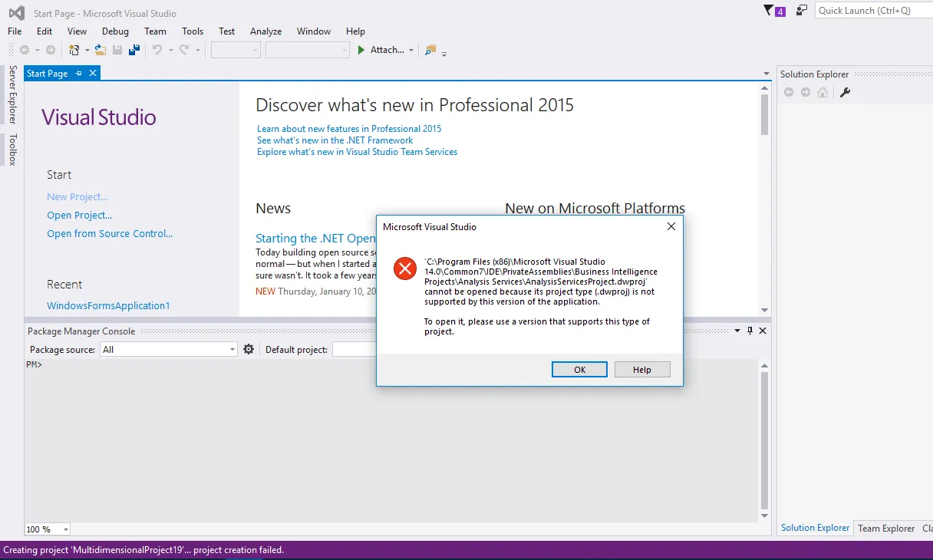Open the Attach button dropdown arrow
Screen dimensions: 933x560
click(411, 50)
